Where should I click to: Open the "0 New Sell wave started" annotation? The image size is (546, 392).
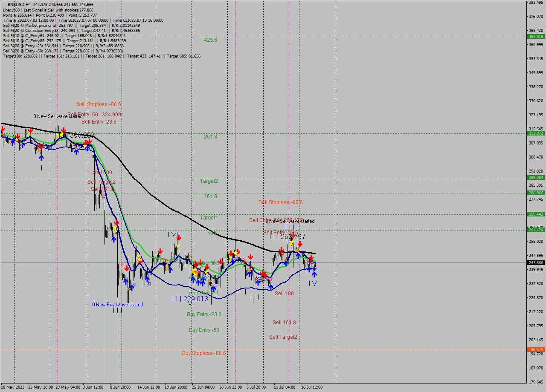click(290, 221)
